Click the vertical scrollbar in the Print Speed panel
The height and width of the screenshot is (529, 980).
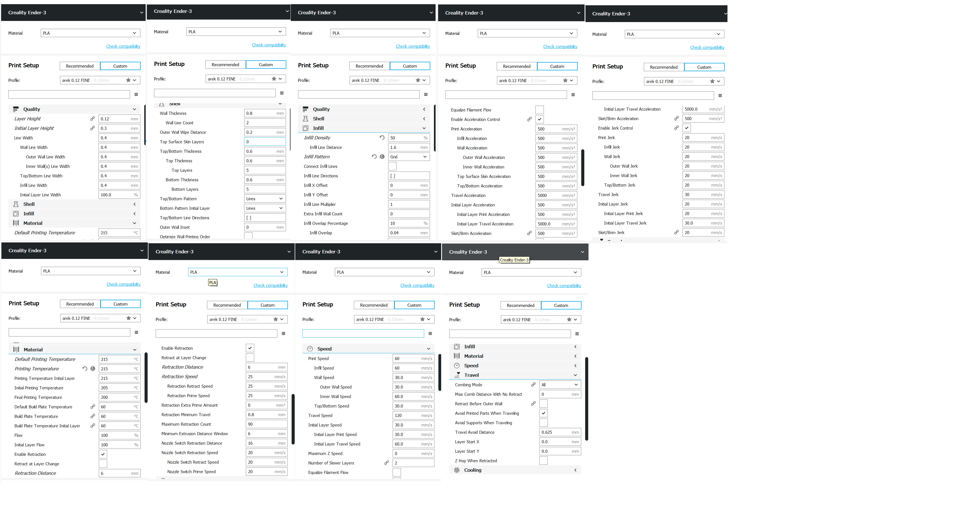(440, 373)
